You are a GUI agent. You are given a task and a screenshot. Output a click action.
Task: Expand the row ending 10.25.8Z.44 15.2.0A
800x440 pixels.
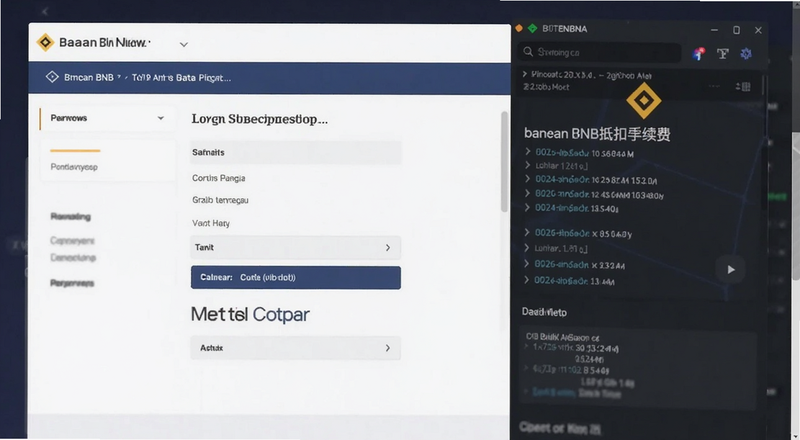coord(528,179)
